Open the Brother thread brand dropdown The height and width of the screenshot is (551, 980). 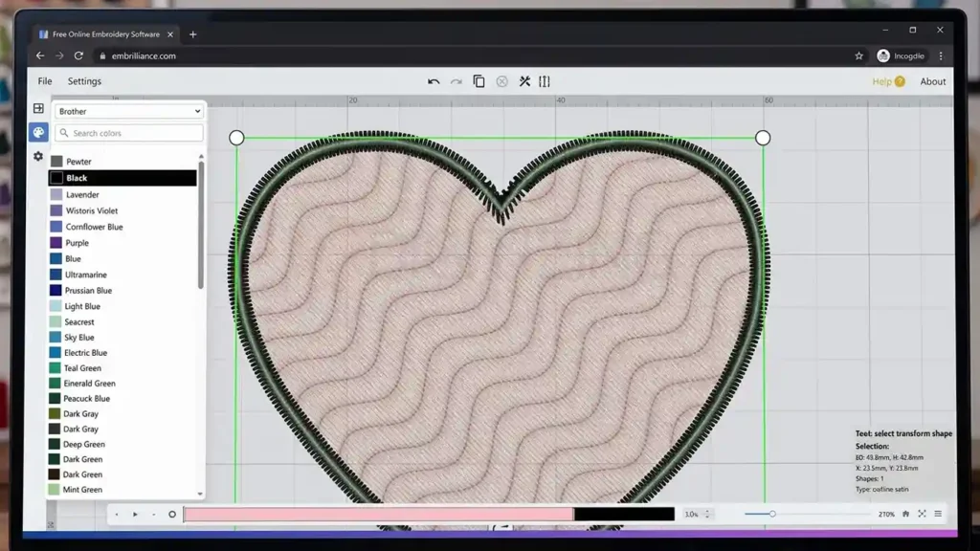129,111
